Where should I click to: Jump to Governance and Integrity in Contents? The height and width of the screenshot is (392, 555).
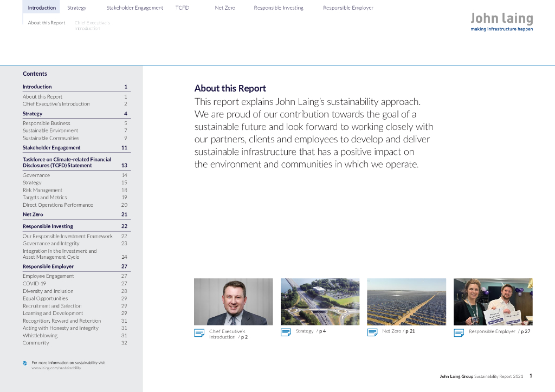tap(75, 244)
